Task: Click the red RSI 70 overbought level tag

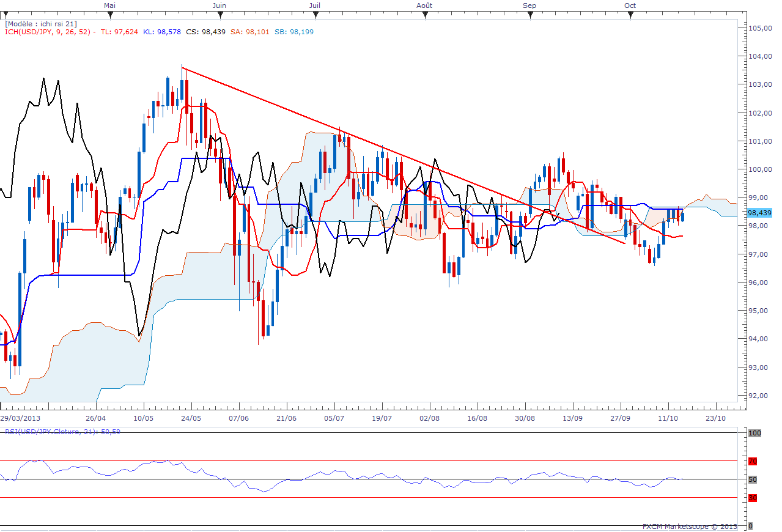Action: [x=753, y=461]
